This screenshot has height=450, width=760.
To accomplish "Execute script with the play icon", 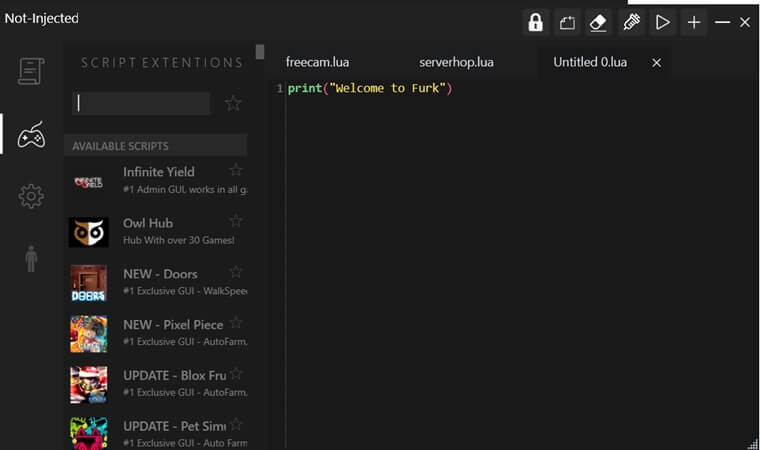I will point(662,22).
